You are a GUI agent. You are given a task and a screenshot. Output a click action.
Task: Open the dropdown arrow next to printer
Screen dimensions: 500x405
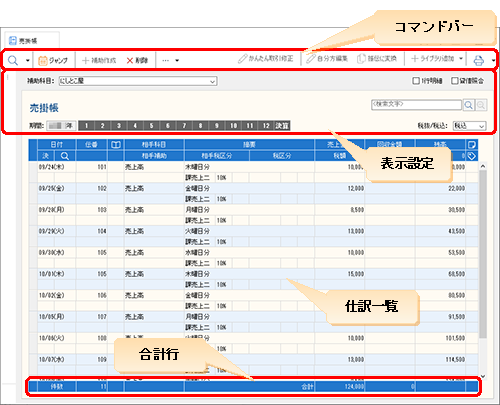tap(493, 60)
